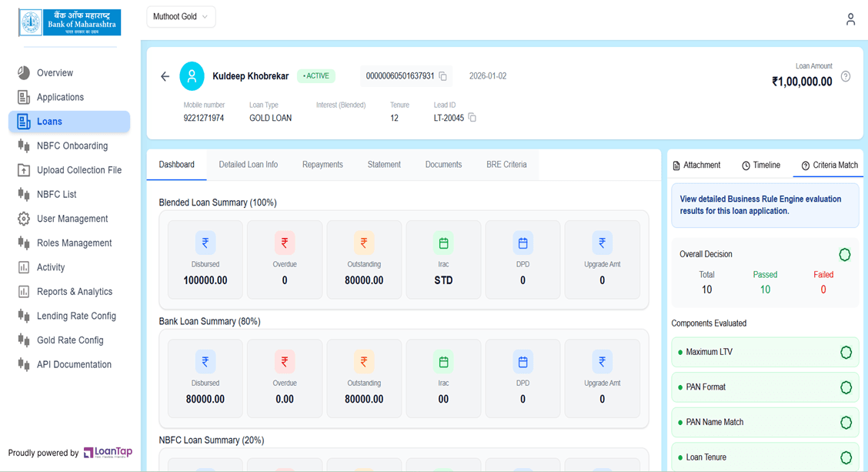Click the back arrow next to Kuldeep Khobrekar
The height and width of the screenshot is (472, 868).
point(165,76)
